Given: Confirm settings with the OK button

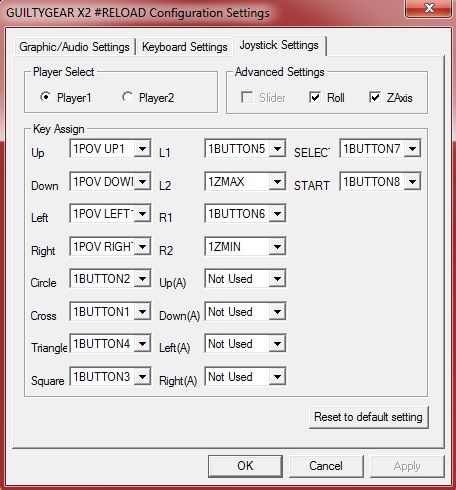Looking at the screenshot, I should pyautogui.click(x=245, y=466).
